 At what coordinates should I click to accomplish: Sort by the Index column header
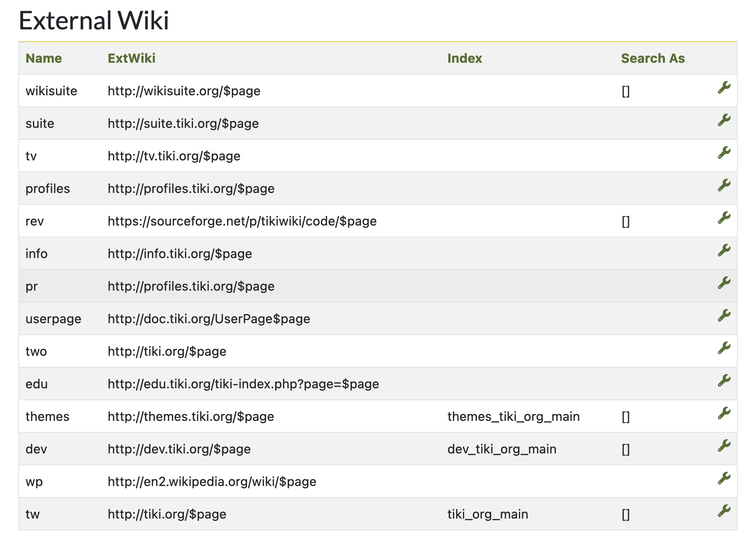tap(465, 58)
